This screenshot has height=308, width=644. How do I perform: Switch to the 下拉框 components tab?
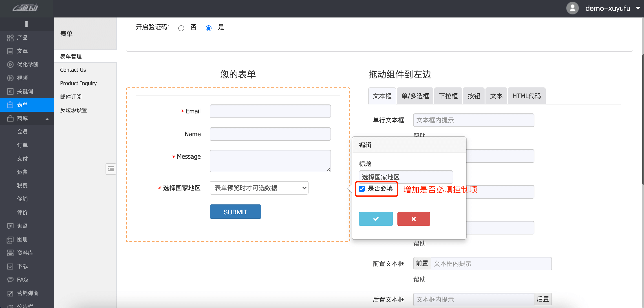click(x=448, y=96)
